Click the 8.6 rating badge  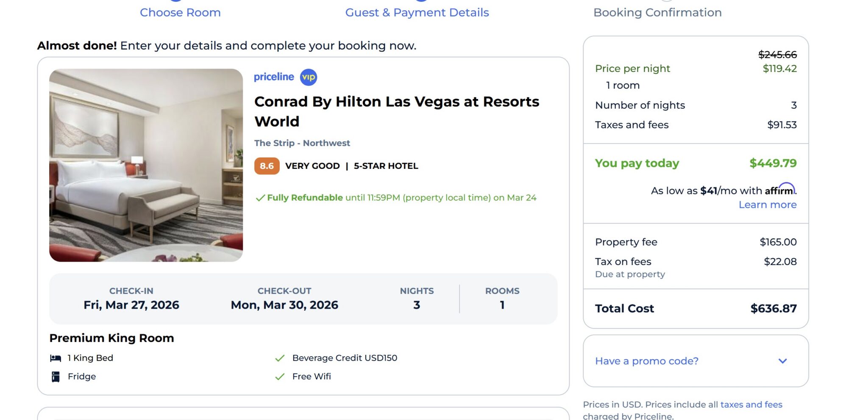click(x=267, y=166)
